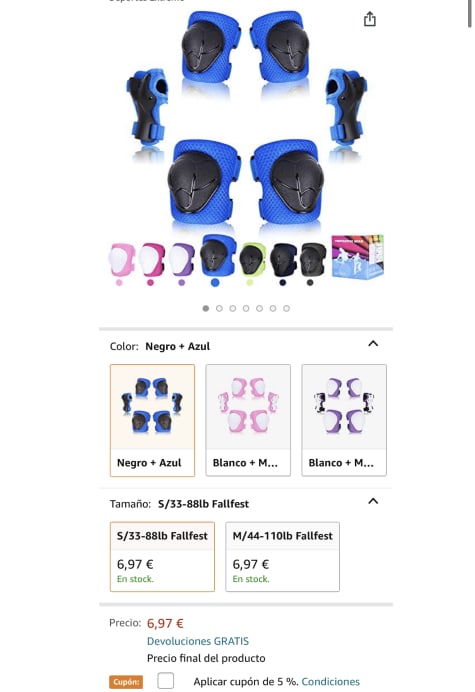The image size is (475, 692).
Task: Select the purple color dot
Action: [x=181, y=282]
